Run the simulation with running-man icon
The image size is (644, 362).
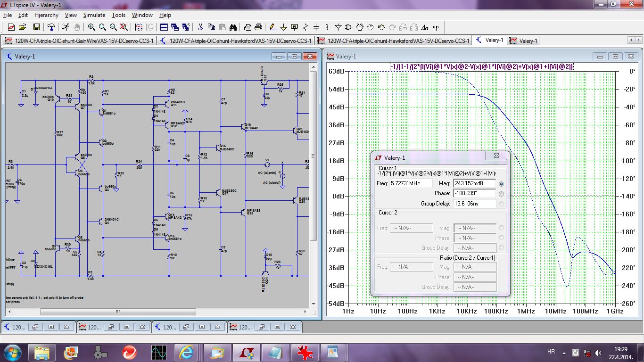[x=66, y=27]
